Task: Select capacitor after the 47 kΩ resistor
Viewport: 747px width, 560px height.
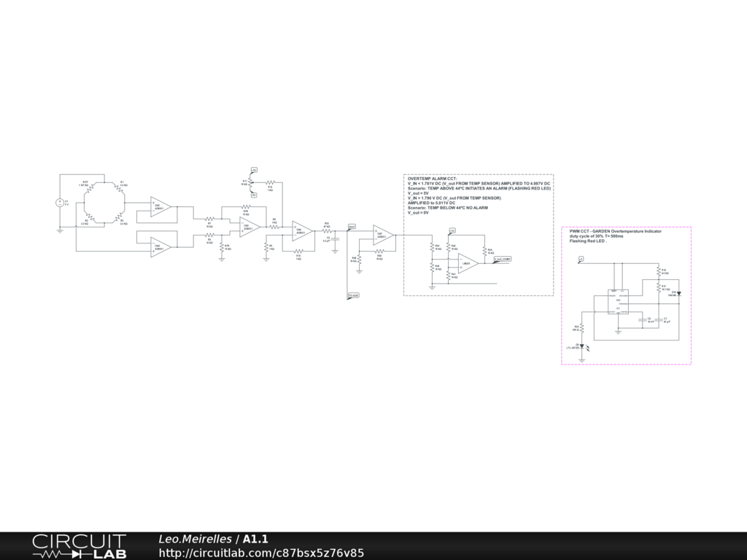Action: tap(335, 239)
